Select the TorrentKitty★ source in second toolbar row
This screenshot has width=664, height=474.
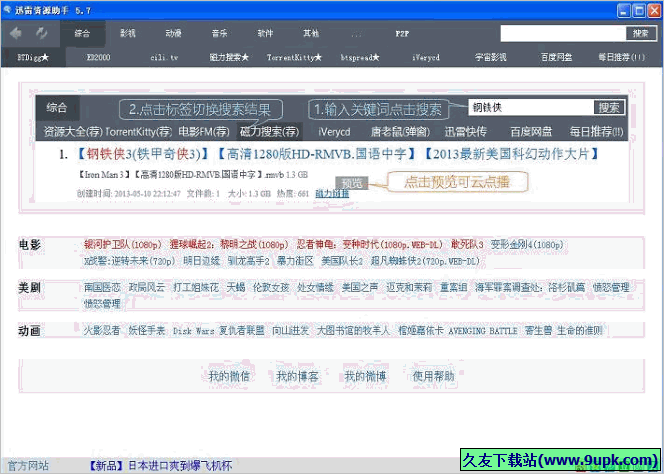click(294, 57)
